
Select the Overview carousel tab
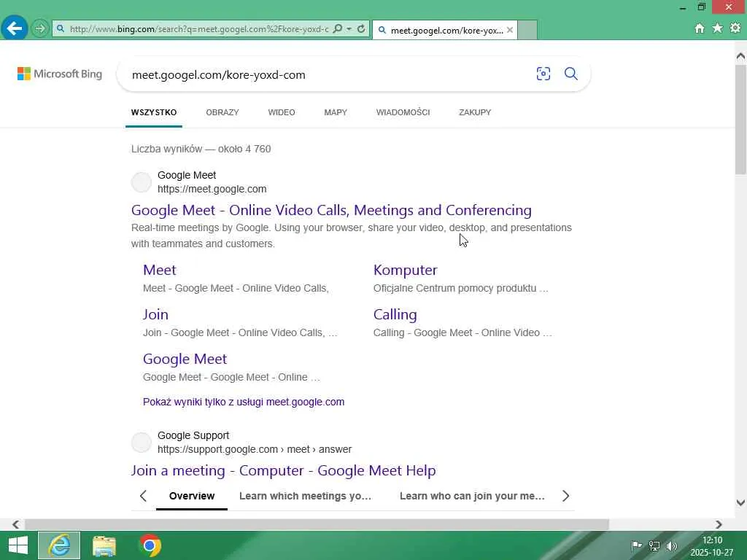click(x=192, y=496)
